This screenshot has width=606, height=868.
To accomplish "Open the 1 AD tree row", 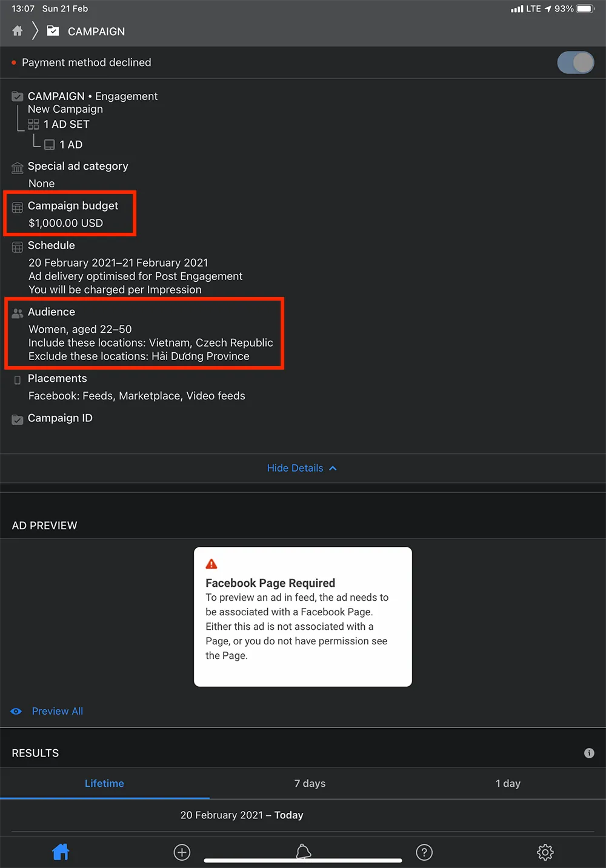I will pos(71,145).
